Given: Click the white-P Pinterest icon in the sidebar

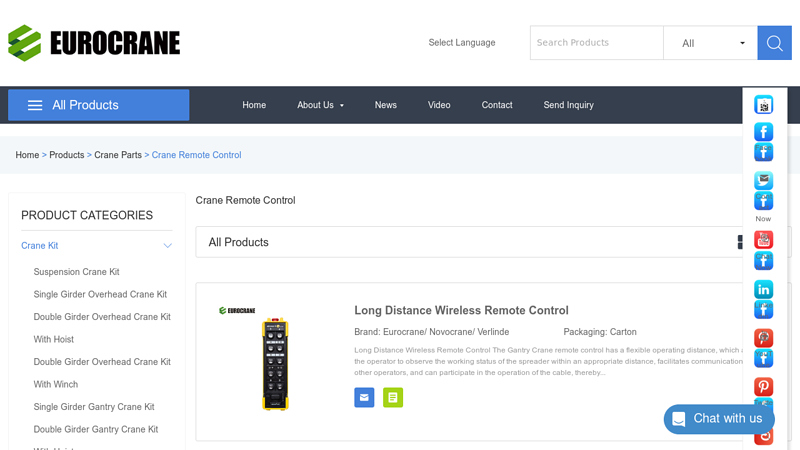Looking at the screenshot, I should (x=763, y=386).
